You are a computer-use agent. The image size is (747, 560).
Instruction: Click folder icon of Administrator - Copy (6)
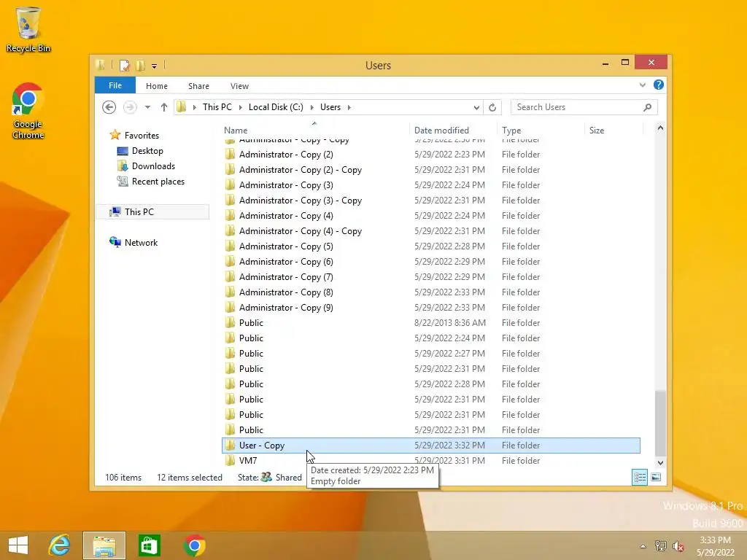[x=230, y=262]
